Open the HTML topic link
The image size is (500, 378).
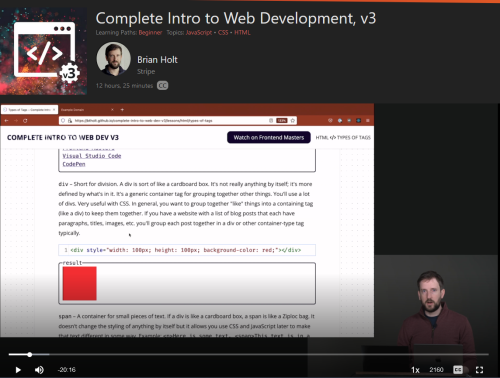(x=242, y=32)
